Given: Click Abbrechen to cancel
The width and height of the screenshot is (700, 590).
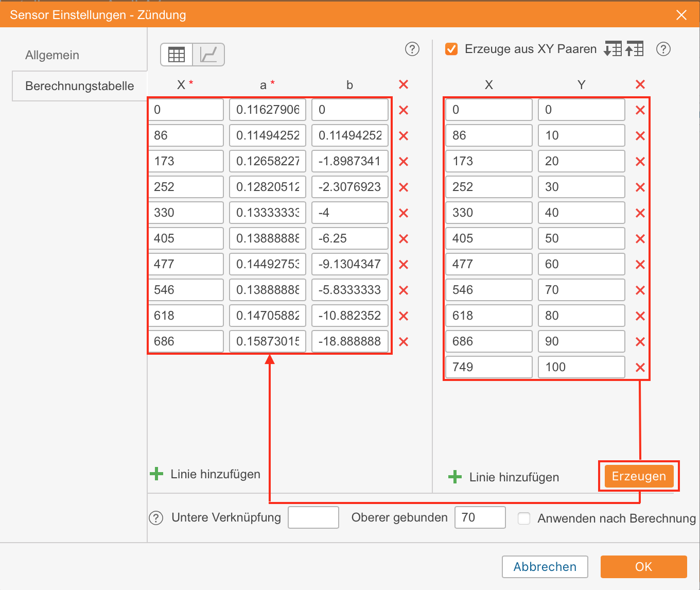Looking at the screenshot, I should pyautogui.click(x=545, y=567).
